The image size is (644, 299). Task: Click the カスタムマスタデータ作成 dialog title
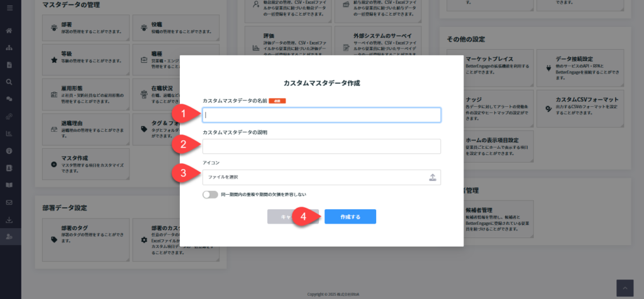(x=321, y=82)
